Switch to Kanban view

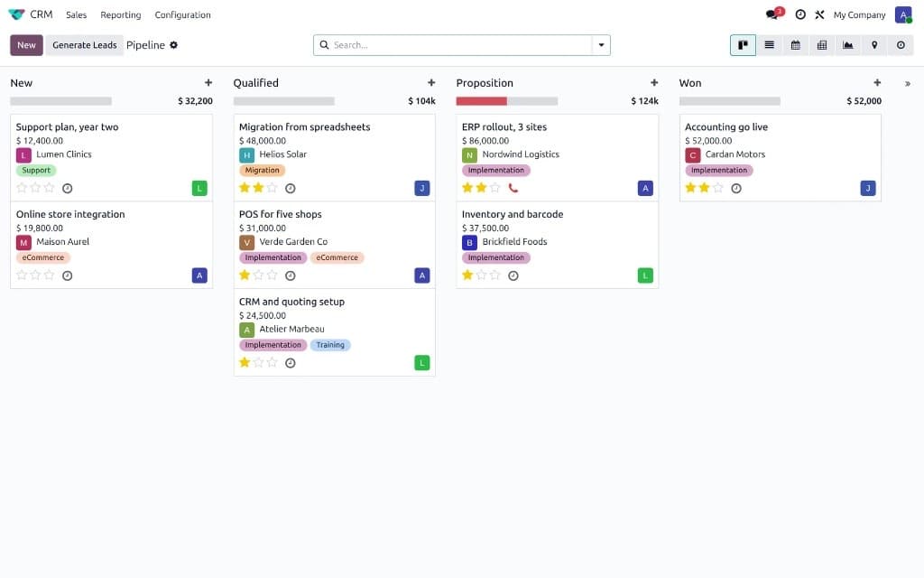pyautogui.click(x=743, y=45)
